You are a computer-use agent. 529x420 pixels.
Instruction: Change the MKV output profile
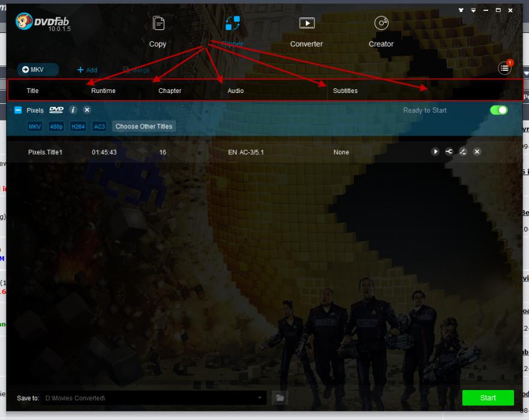click(38, 70)
